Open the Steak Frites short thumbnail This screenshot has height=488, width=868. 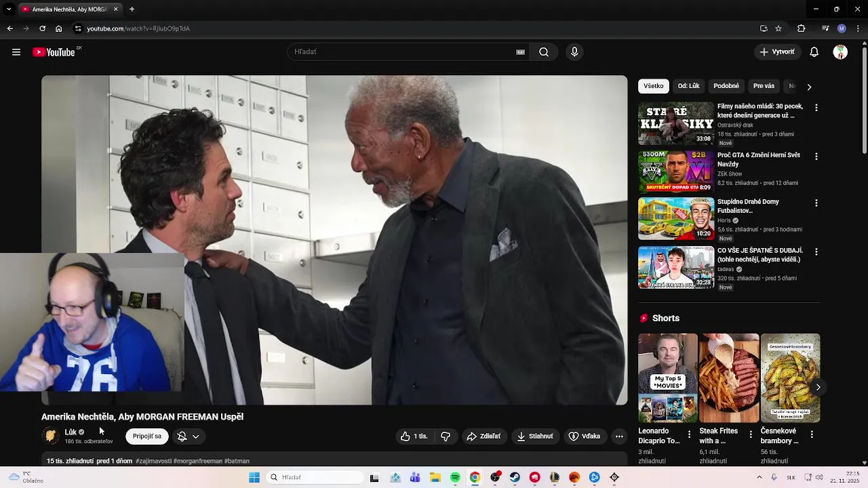[729, 378]
